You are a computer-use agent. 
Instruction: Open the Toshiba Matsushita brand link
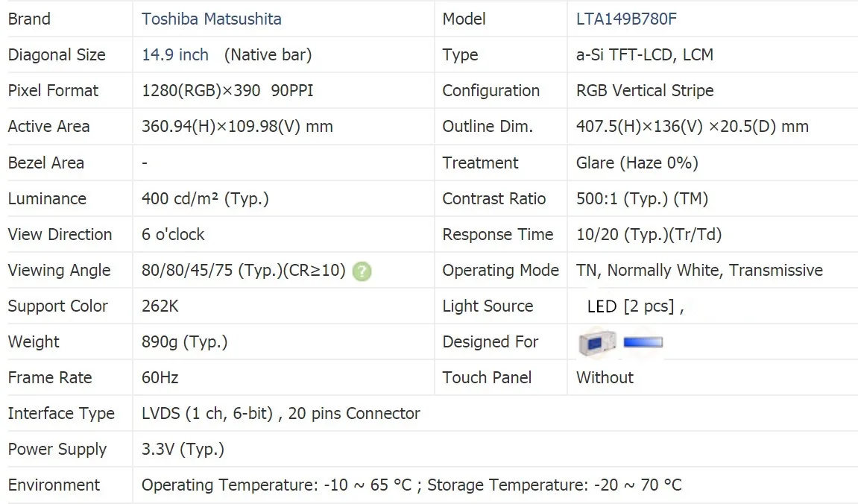click(x=212, y=19)
